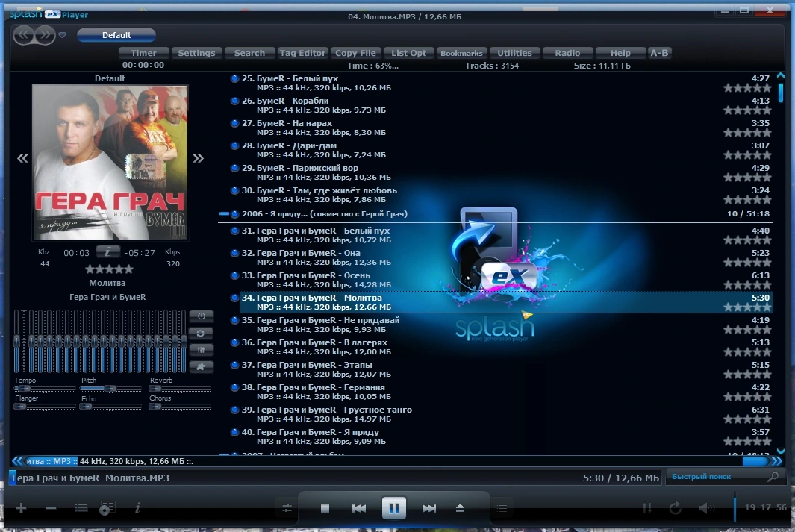This screenshot has height=532, width=795.
Task: Go to next playlist with the right double-arrow button
Action: click(x=45, y=35)
